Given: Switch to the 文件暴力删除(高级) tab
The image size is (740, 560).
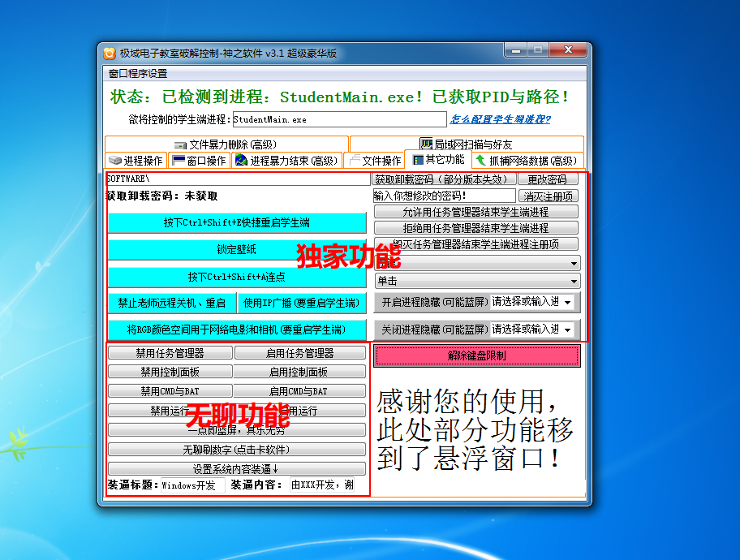Looking at the screenshot, I should pos(226,144).
